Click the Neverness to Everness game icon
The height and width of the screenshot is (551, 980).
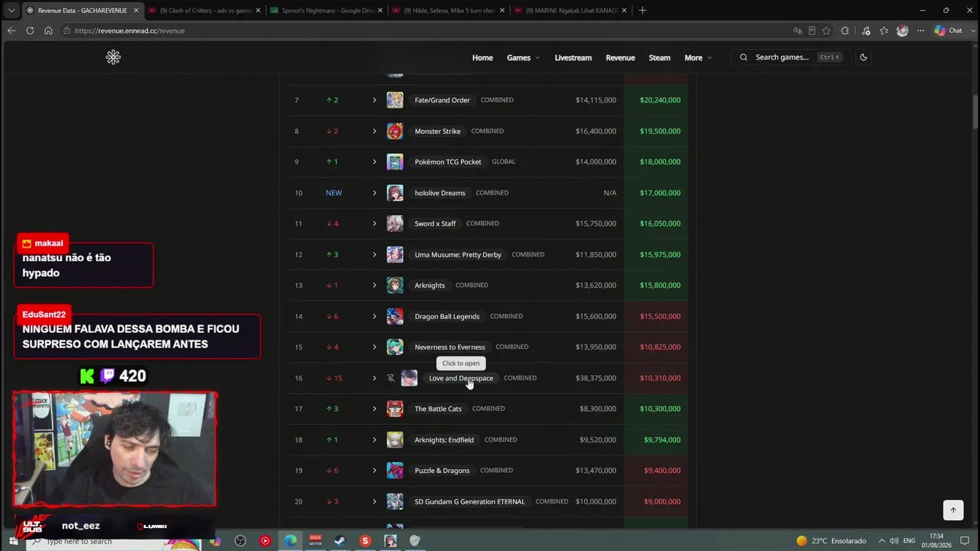tap(395, 347)
